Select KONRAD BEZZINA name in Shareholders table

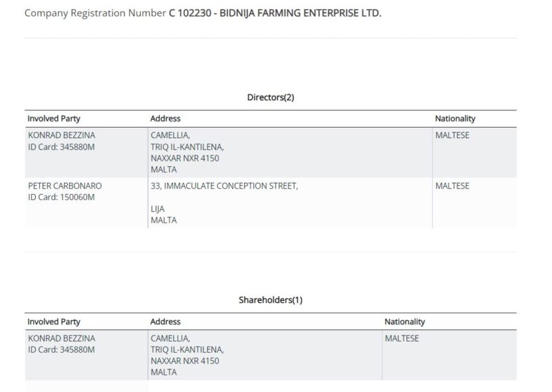click(61, 338)
